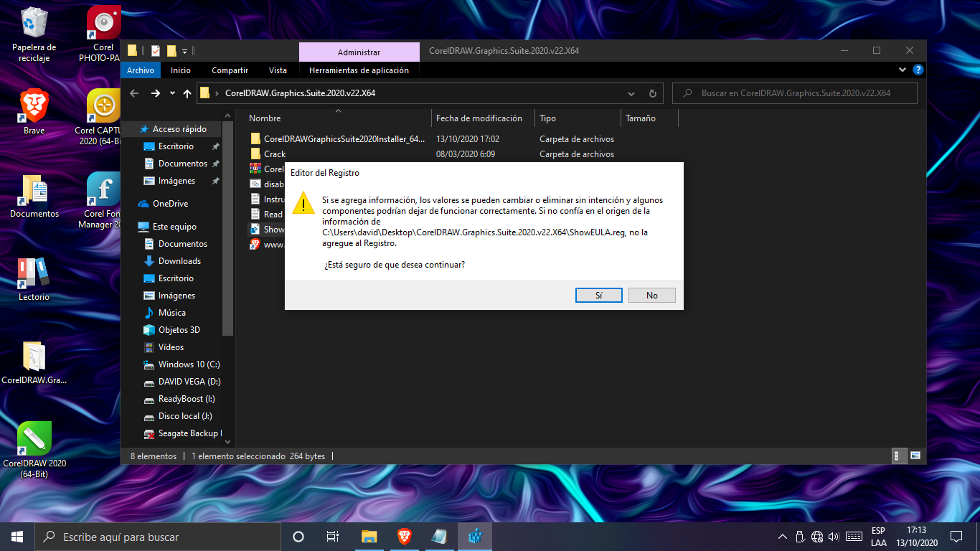This screenshot has height=551, width=980.
Task: Refresh the current folder view
Action: [x=652, y=93]
